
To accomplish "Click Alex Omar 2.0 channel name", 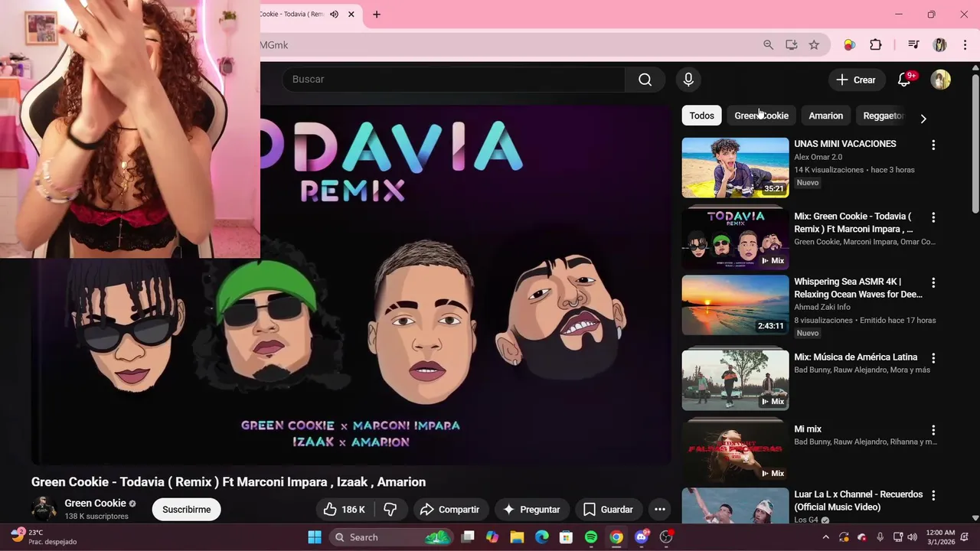I will [818, 157].
